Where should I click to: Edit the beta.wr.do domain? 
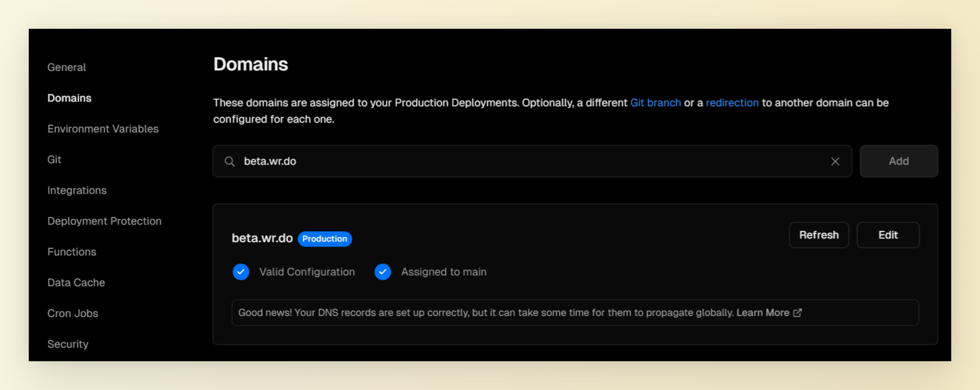888,235
